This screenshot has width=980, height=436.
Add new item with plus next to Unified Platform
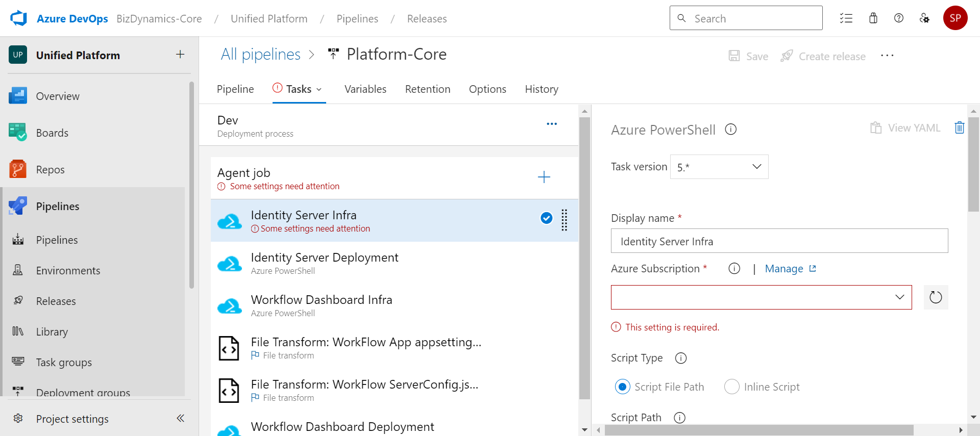(x=180, y=55)
